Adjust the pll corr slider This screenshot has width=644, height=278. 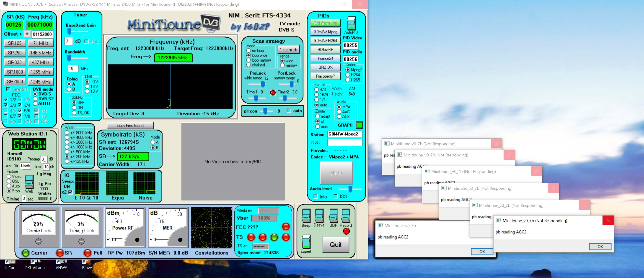point(266,111)
